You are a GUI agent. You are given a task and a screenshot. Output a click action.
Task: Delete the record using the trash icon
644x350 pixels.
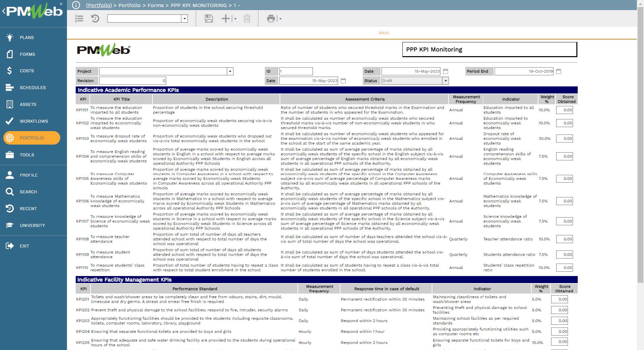tap(247, 18)
